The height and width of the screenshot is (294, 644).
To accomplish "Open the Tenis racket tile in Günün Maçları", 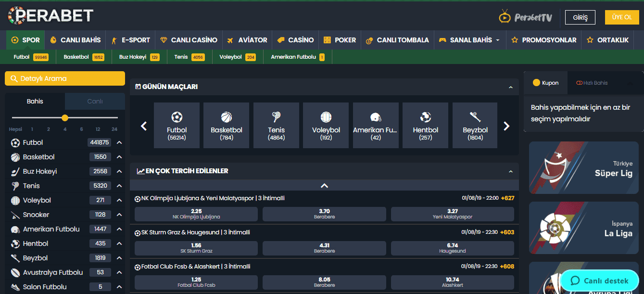I will [276, 125].
